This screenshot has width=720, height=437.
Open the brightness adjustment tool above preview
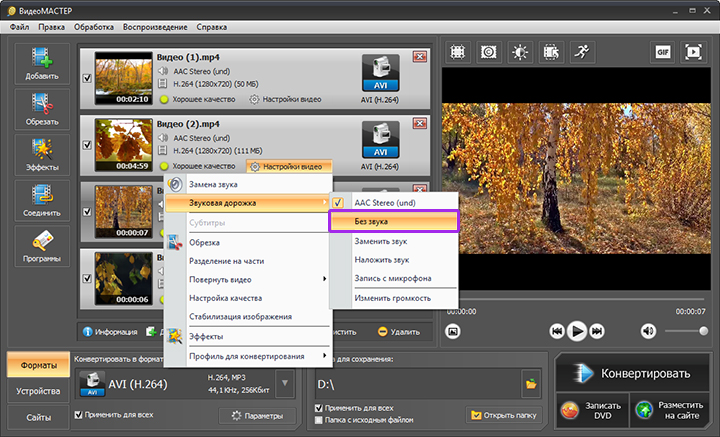pos(521,51)
